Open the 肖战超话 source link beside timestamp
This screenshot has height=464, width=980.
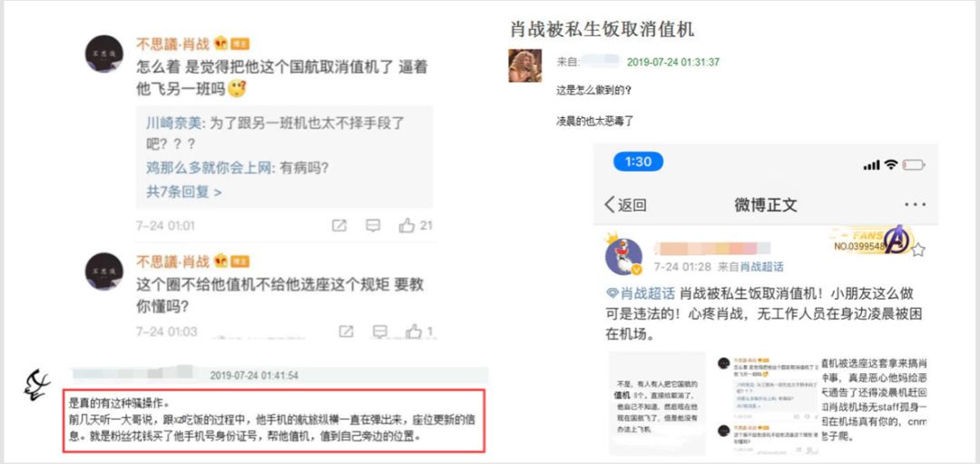(x=762, y=267)
